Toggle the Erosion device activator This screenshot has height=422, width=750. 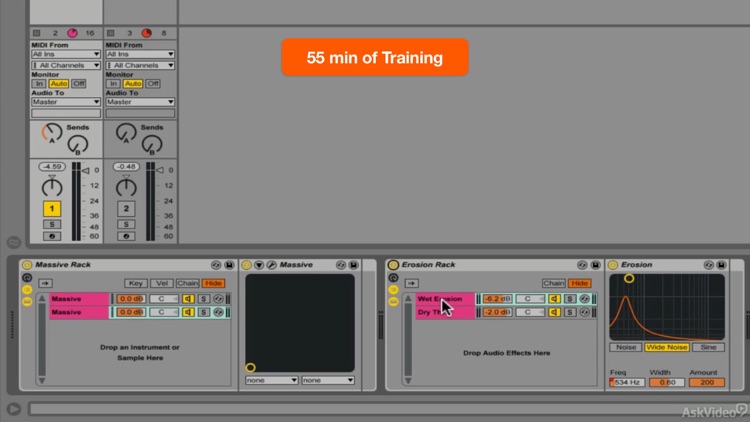coord(613,265)
